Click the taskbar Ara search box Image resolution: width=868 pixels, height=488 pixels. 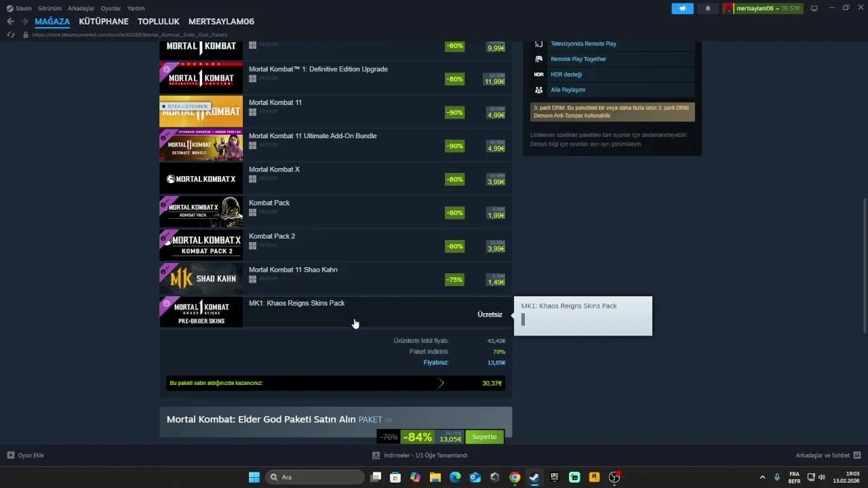[315, 477]
